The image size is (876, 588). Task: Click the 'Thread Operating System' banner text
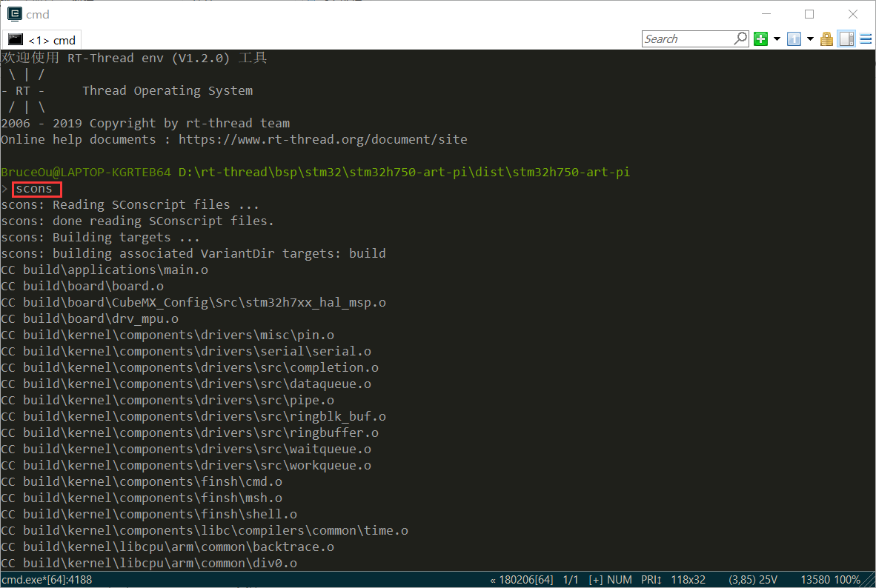(167, 91)
